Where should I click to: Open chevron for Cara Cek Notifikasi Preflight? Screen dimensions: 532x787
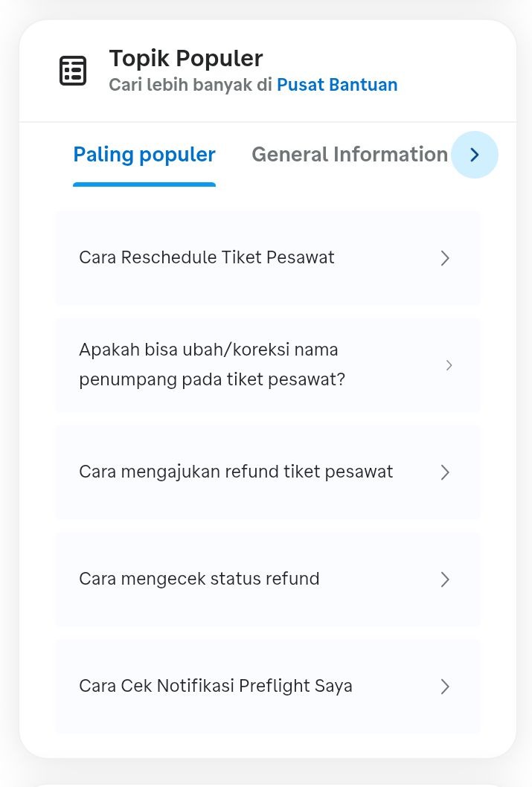pos(445,687)
